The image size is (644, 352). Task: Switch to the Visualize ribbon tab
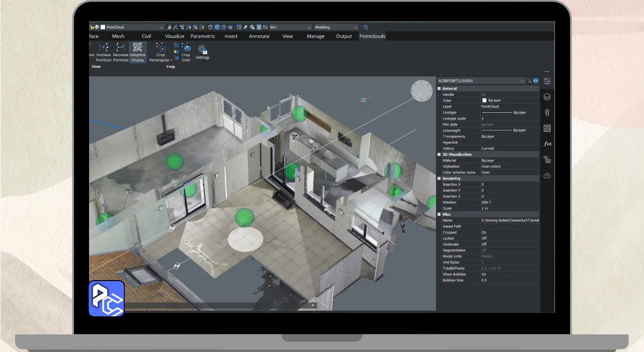point(175,36)
